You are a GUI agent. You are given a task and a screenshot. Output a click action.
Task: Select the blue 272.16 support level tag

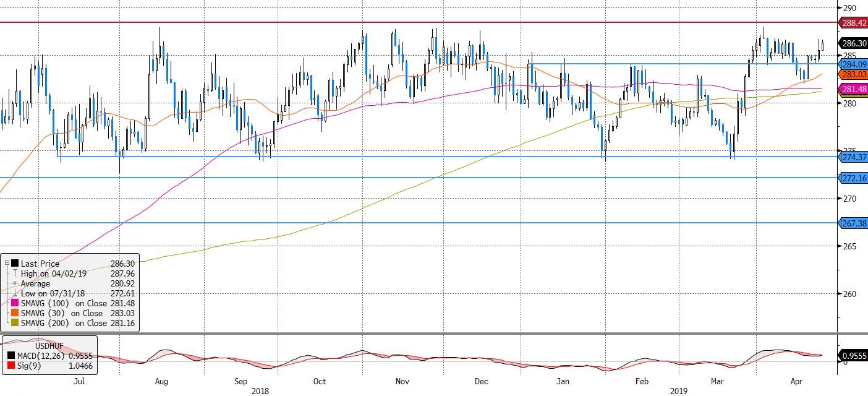tap(853, 178)
